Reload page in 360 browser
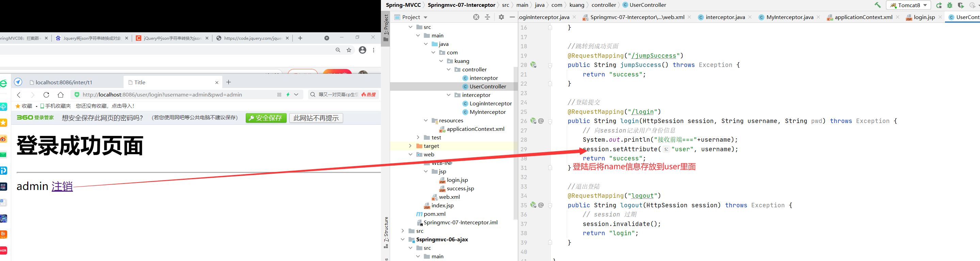 coord(46,94)
